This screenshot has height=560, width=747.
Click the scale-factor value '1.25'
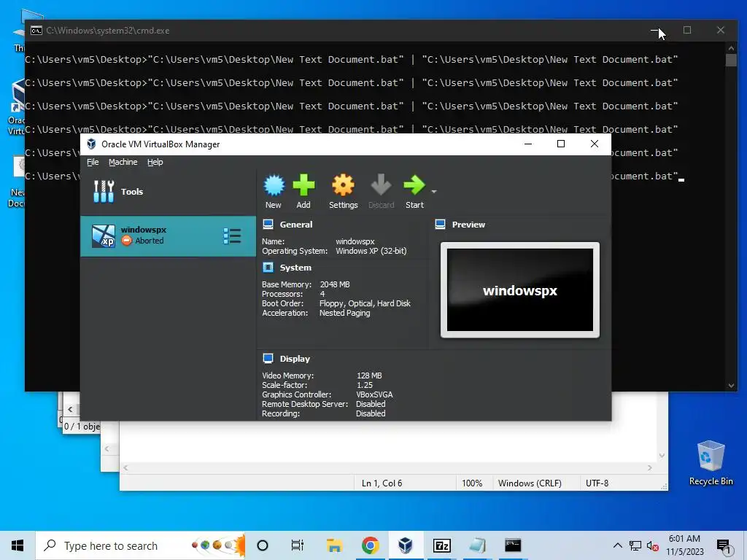click(365, 385)
